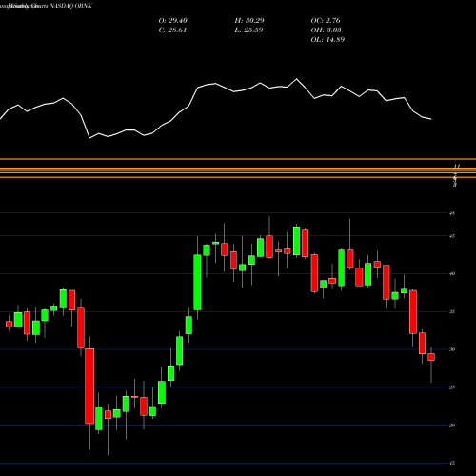Select the tall green candle rising past 42
476x476 pixels.
197,282
